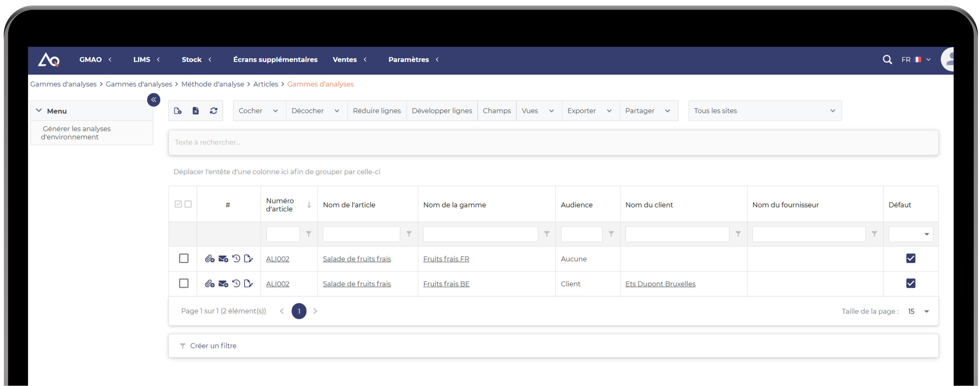980x386 pixels.
Task: View history of the Fruits frais FR row
Action: (236, 259)
